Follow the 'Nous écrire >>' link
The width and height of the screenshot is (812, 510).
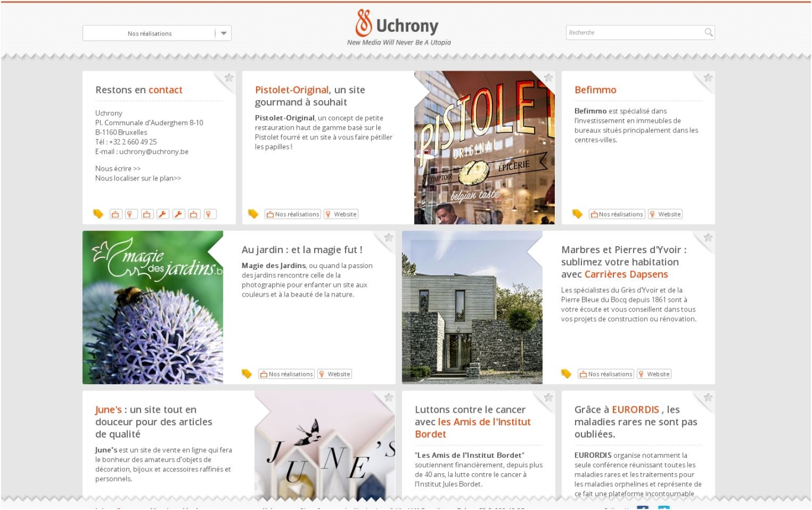(x=118, y=168)
